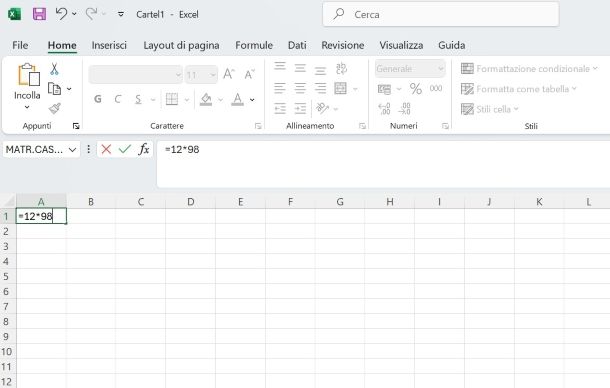This screenshot has height=388, width=610.
Task: Click the Borders icon
Action: point(172,99)
